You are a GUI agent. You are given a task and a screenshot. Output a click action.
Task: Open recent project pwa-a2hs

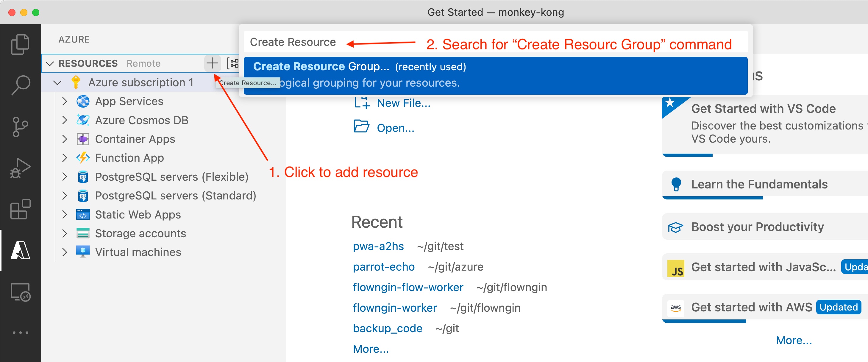378,246
